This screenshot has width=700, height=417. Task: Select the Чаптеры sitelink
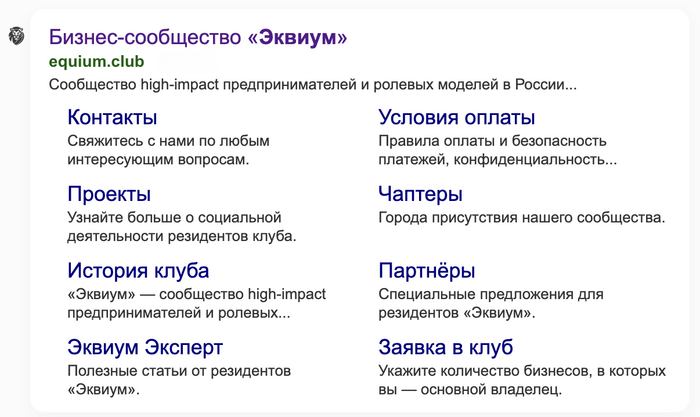tap(420, 193)
